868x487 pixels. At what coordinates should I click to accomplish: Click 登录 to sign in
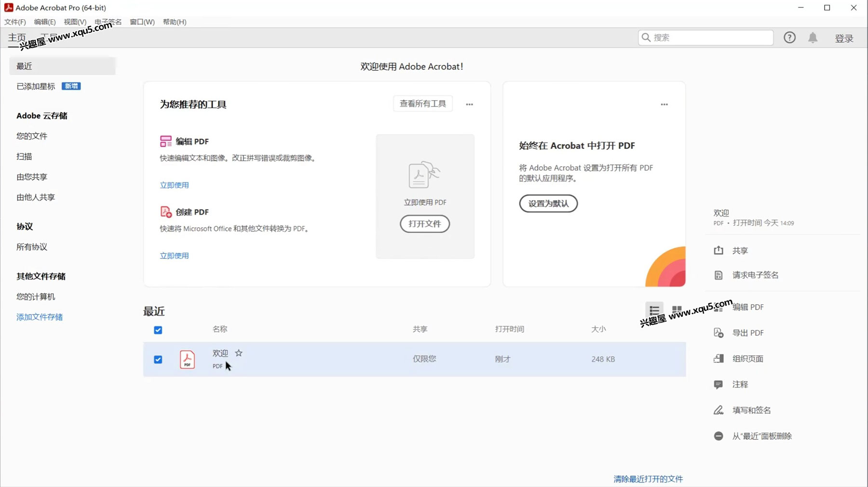click(x=844, y=38)
